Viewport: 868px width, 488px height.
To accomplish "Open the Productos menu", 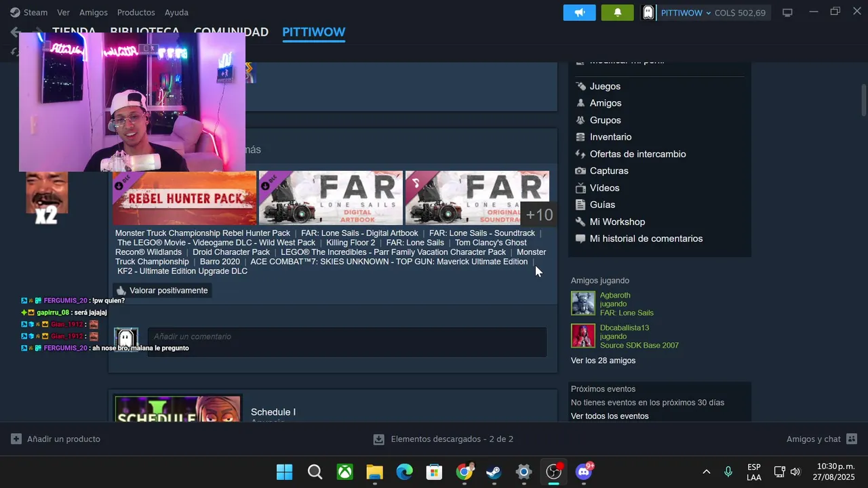I will pos(136,12).
